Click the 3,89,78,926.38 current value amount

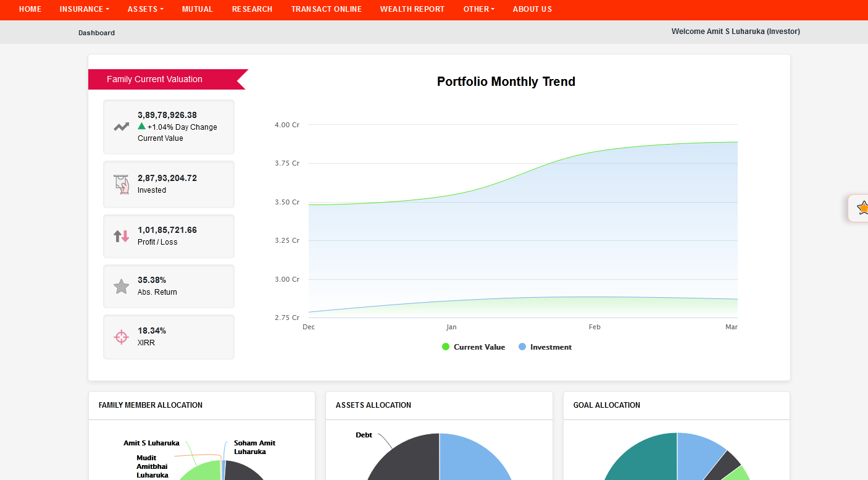coord(167,115)
